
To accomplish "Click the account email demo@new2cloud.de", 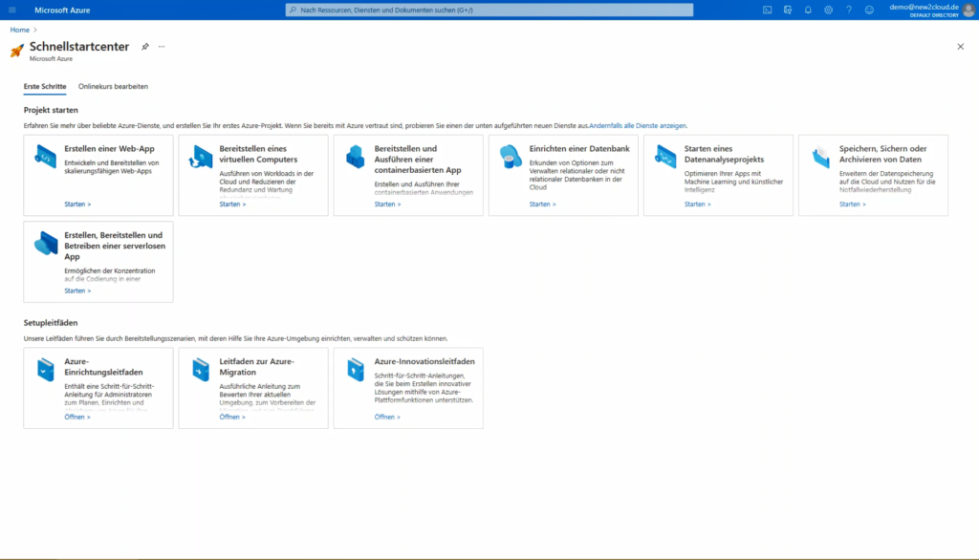I will point(924,7).
